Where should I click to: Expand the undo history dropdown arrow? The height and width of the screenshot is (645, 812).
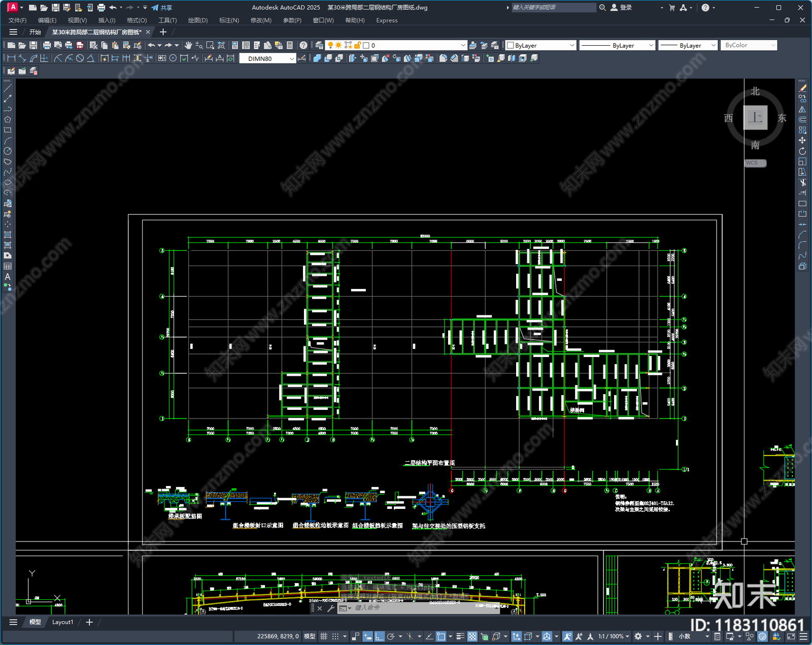tap(159, 45)
